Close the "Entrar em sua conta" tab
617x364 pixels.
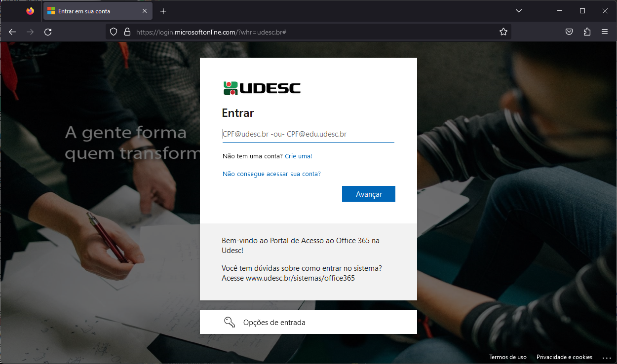click(144, 11)
